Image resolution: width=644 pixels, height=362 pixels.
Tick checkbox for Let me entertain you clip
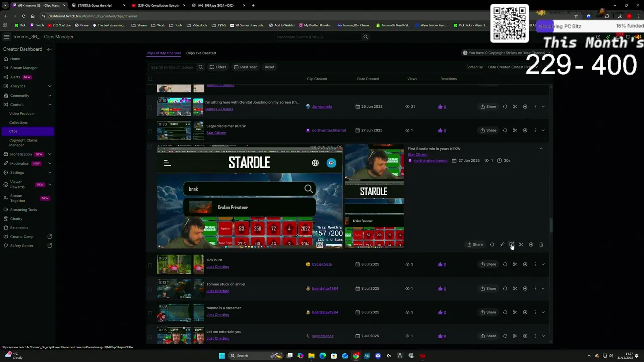(150, 336)
